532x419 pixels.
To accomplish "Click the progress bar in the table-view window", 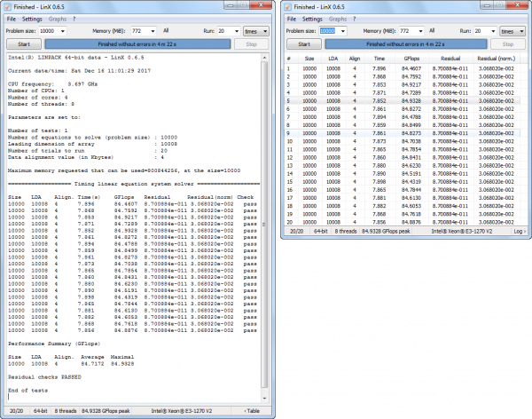I will click(x=406, y=42).
